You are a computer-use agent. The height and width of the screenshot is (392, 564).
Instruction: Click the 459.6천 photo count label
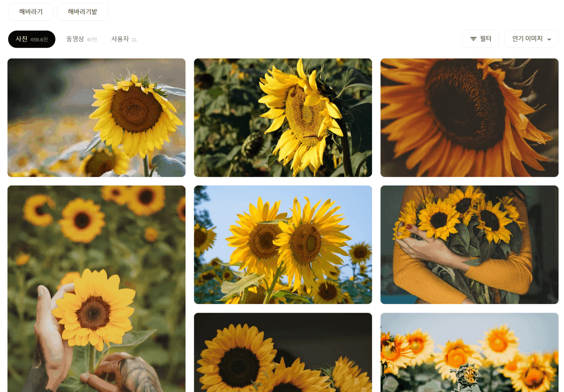coord(39,40)
